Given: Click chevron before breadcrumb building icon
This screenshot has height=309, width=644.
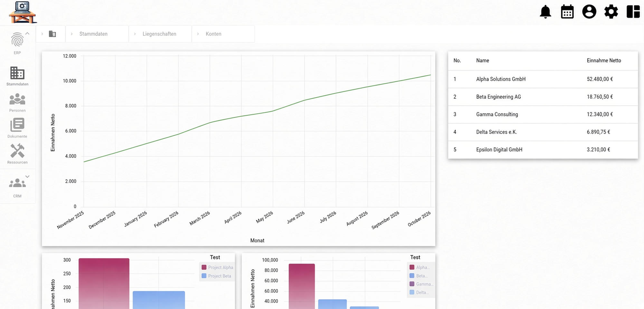Looking at the screenshot, I should [42, 34].
